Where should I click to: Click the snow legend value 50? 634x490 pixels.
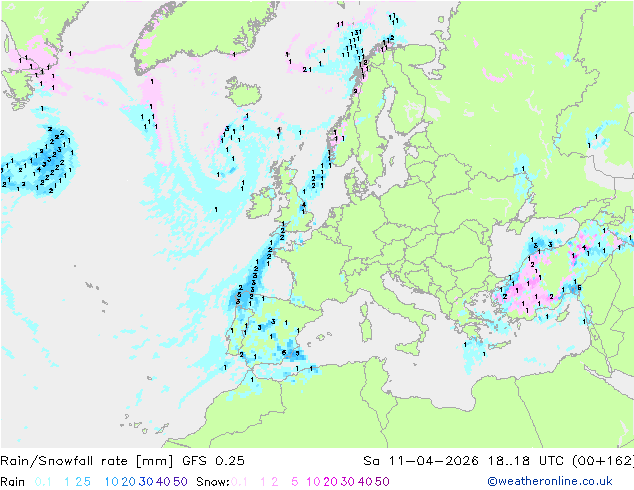382,482
